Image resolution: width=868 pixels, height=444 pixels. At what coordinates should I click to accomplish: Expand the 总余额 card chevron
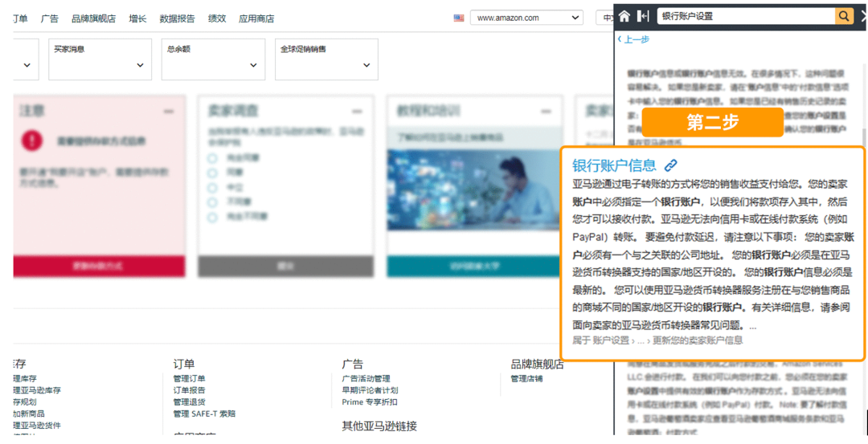tap(253, 66)
